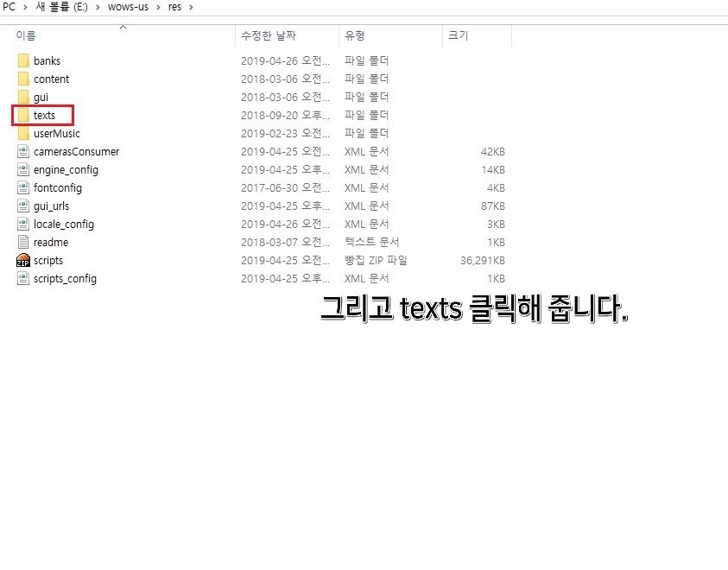The image size is (728, 570).
Task: Expand the chevron after PC
Action: [x=26, y=7]
